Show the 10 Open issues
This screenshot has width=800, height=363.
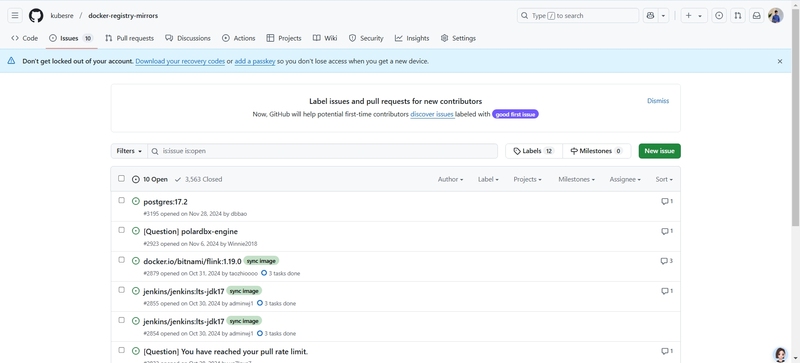[x=149, y=180]
